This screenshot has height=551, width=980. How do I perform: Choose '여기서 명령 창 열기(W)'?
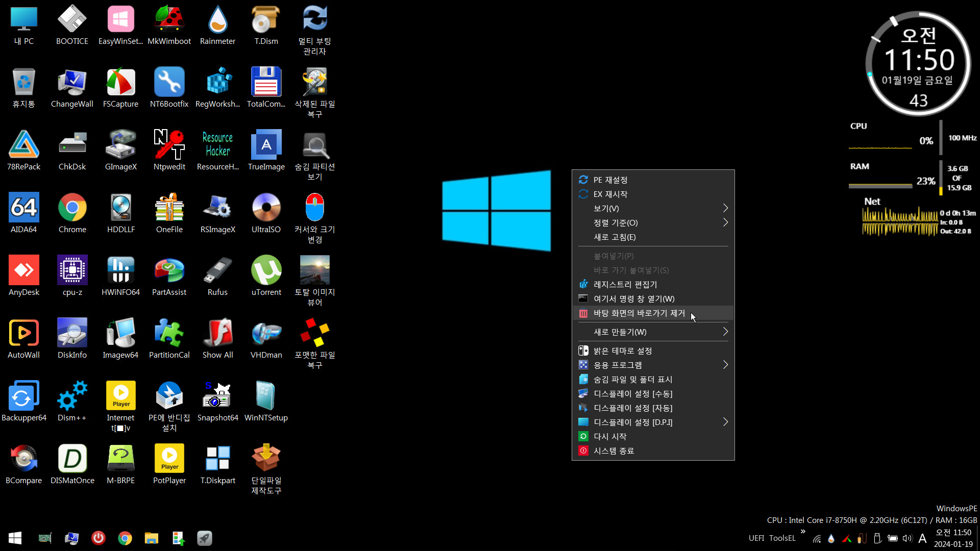(653, 299)
